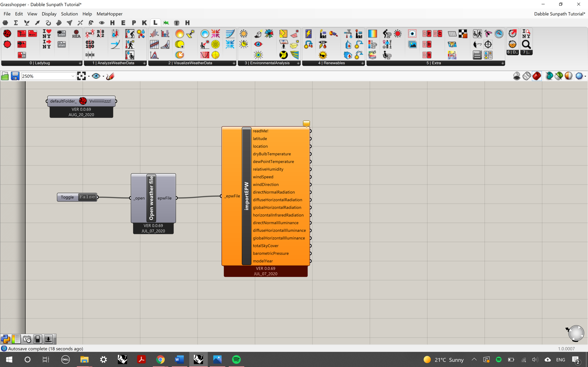Expand the 0 | Ladybug panel
The height and width of the screenshot is (367, 588).
[80, 63]
